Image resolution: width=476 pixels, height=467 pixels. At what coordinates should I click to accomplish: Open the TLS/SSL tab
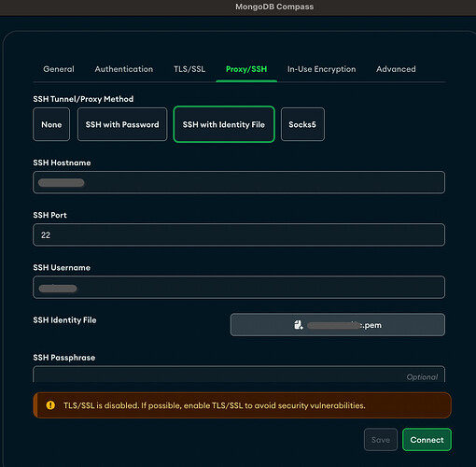tap(189, 69)
